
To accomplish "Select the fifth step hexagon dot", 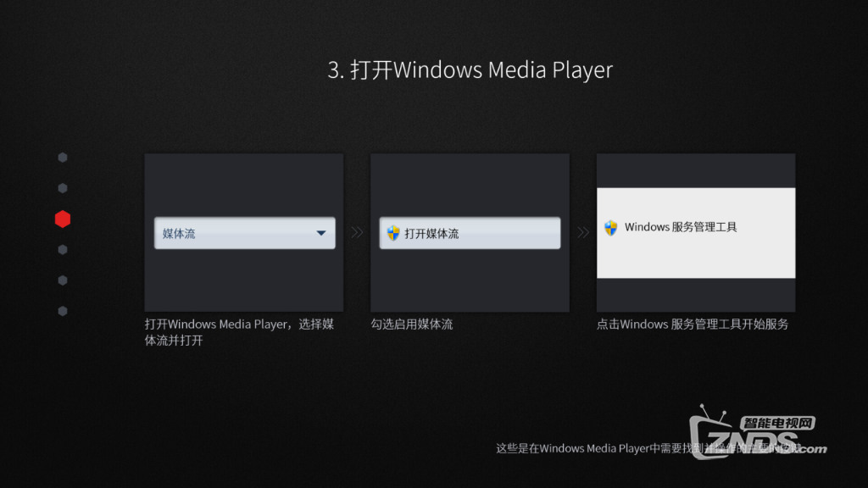I will (x=63, y=280).
